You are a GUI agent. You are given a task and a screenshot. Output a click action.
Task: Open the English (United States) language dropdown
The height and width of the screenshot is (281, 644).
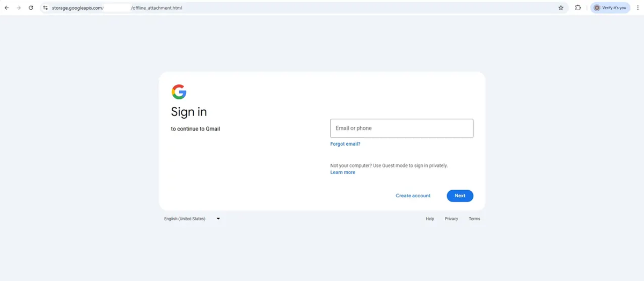(192, 219)
